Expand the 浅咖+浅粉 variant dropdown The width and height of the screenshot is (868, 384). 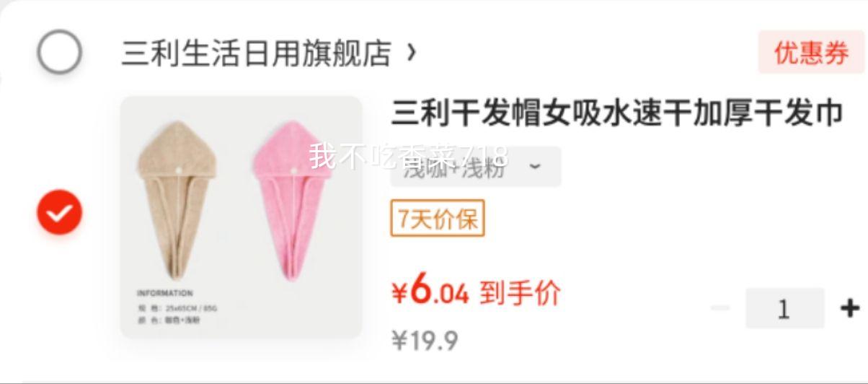coord(476,167)
